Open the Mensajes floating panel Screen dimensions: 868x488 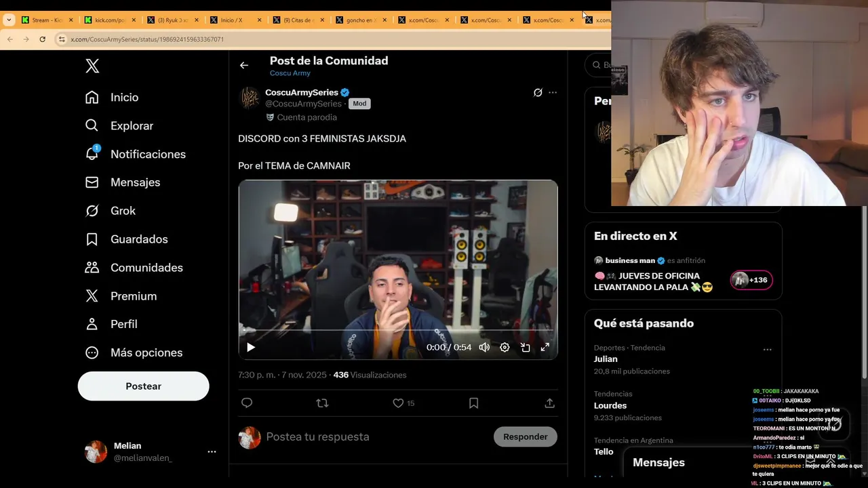(659, 462)
